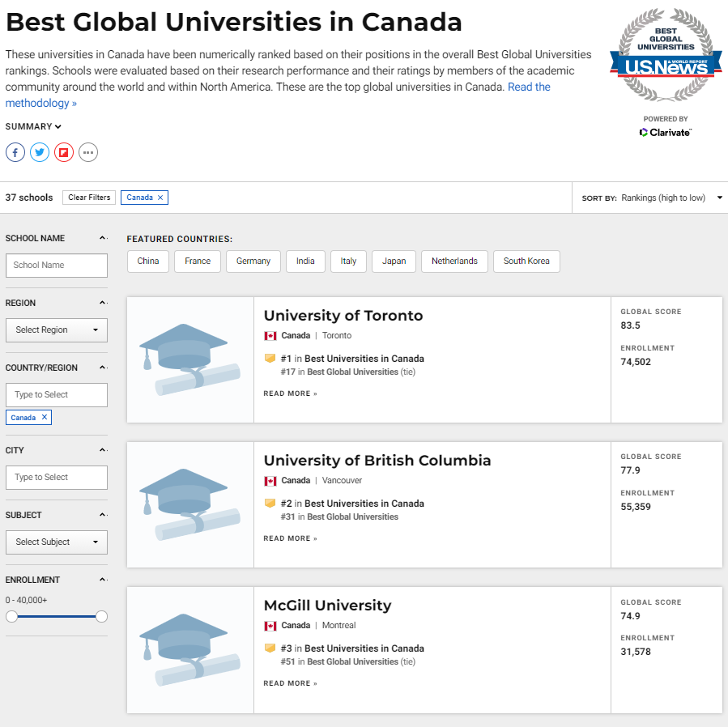Click the McGill University graduation cap image

tap(189, 650)
